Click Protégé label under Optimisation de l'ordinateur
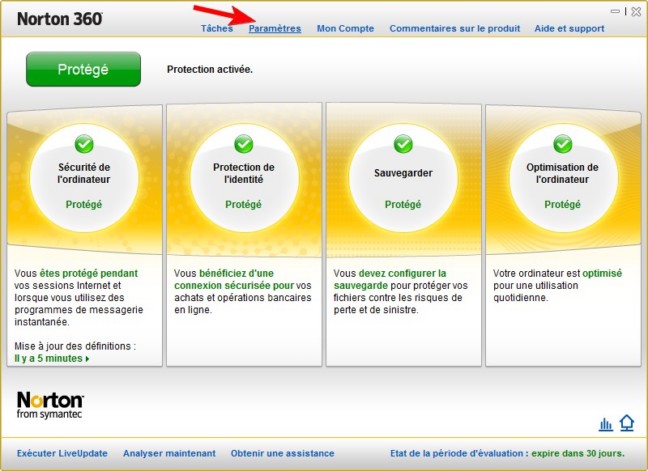Viewport: 648px width, 471px height. pyautogui.click(x=562, y=205)
